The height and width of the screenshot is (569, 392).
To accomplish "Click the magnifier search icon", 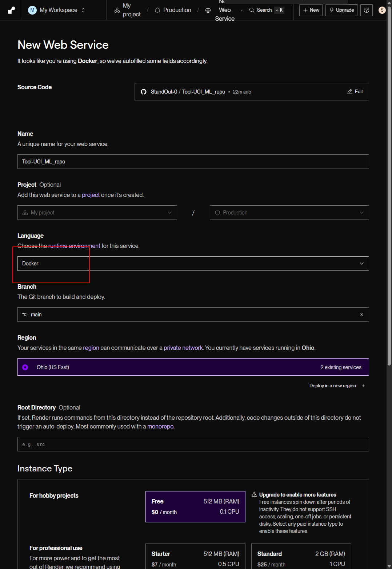I will click(252, 10).
